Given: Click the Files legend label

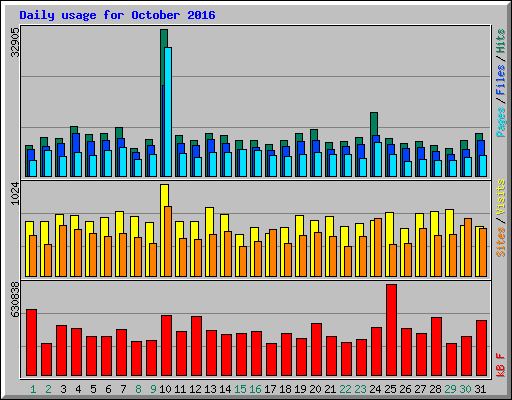Looking at the screenshot, I should (x=500, y=80).
